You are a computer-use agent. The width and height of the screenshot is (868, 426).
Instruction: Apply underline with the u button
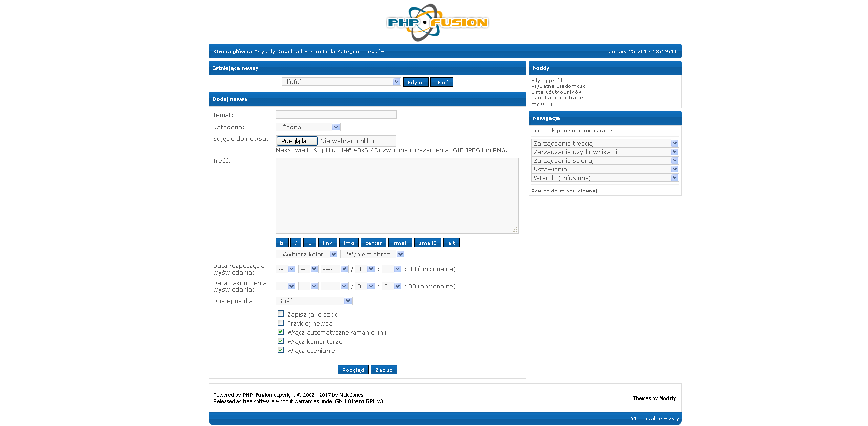[x=310, y=243]
